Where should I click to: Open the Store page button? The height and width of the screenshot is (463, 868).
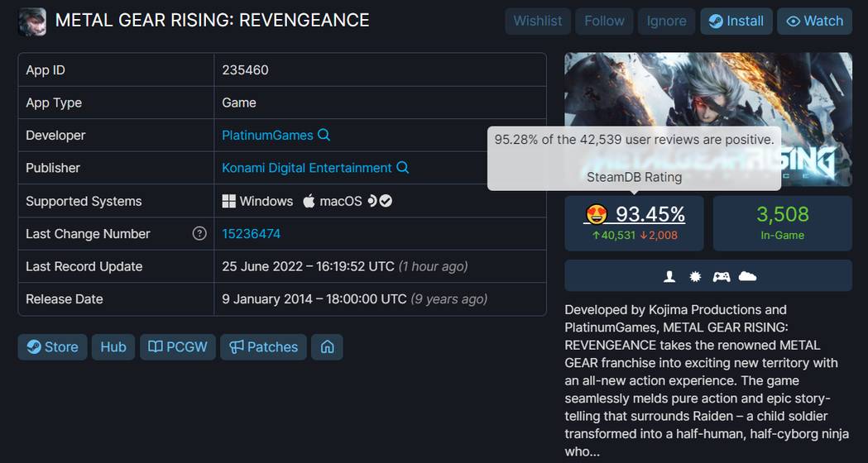pos(53,346)
